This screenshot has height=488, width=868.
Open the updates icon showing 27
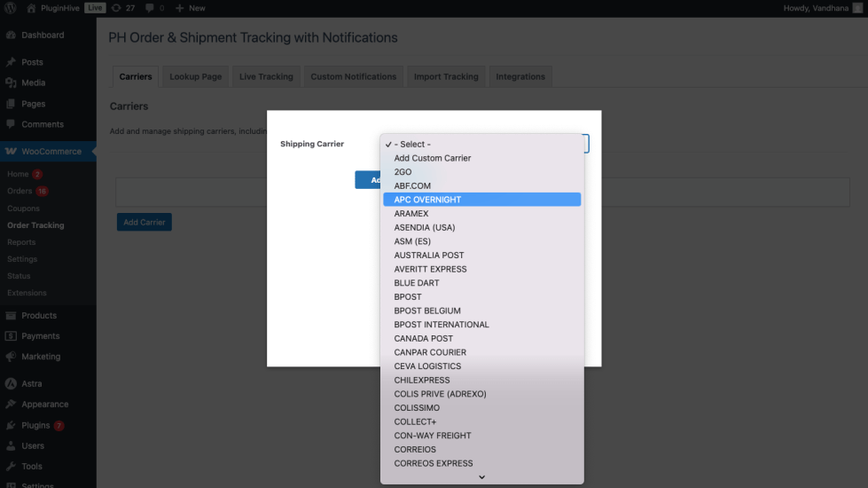(x=117, y=8)
